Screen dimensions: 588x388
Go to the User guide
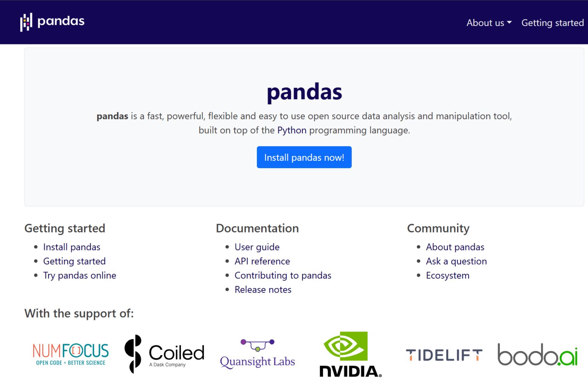(x=257, y=247)
